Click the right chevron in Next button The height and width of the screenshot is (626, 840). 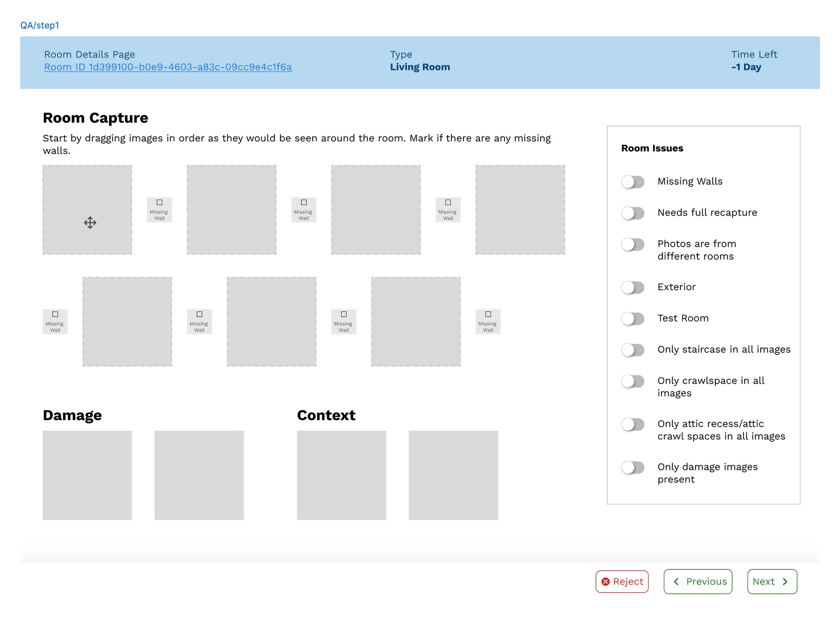click(785, 581)
